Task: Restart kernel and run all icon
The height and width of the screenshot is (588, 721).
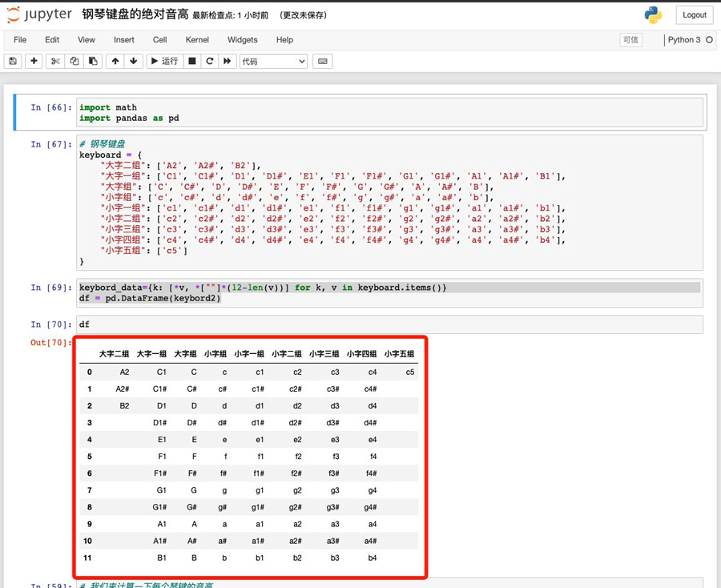Action: pos(228,61)
